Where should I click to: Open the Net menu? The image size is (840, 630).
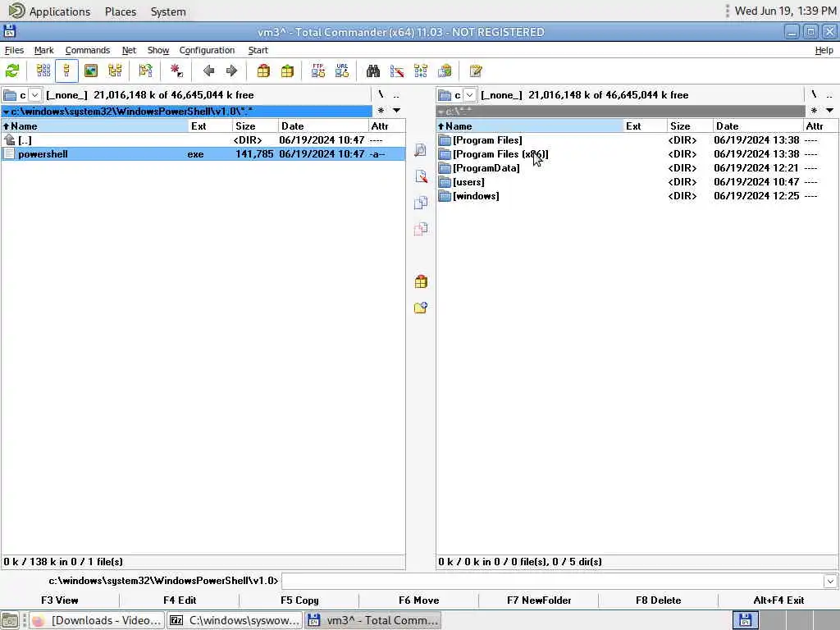click(129, 50)
